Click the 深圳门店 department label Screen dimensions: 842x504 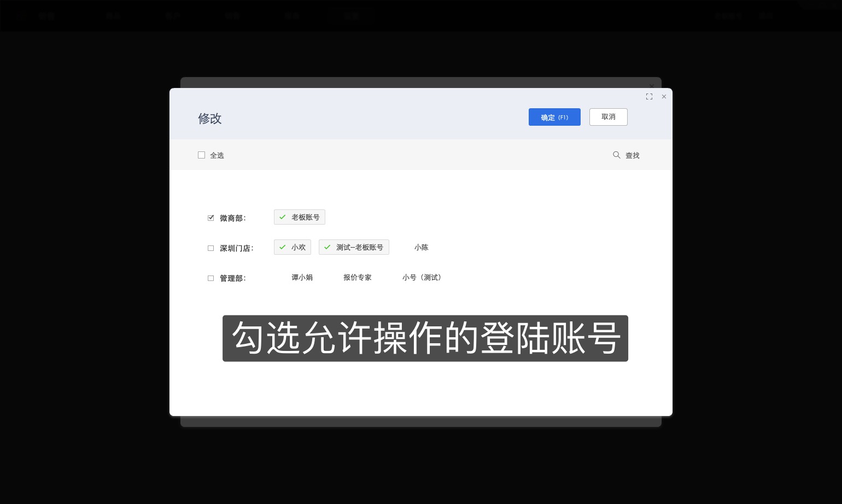point(237,248)
